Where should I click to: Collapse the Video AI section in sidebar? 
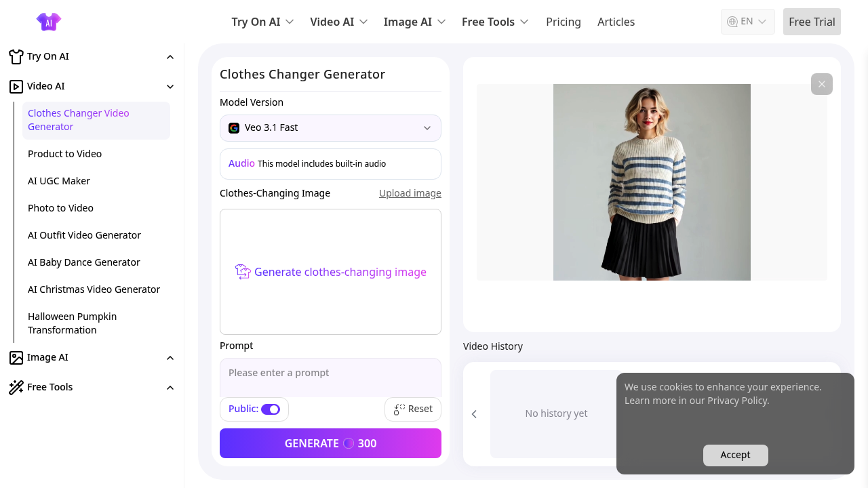170,86
